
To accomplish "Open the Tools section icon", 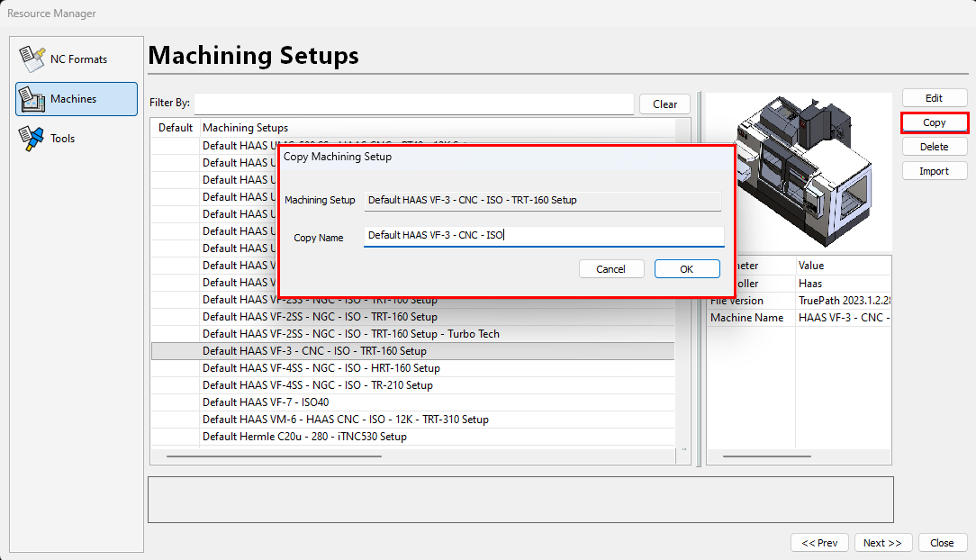I will pos(32,138).
